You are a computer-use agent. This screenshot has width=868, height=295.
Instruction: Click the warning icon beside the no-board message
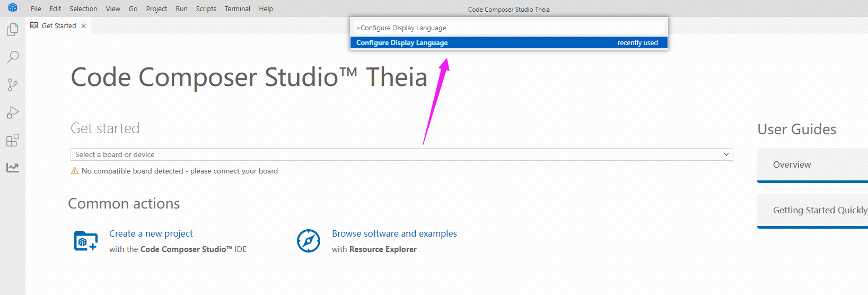click(x=75, y=171)
